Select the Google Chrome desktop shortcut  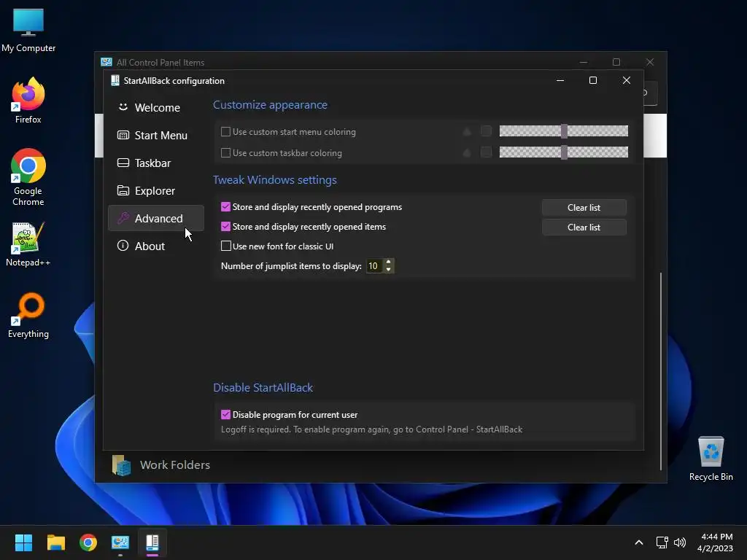tap(28, 177)
